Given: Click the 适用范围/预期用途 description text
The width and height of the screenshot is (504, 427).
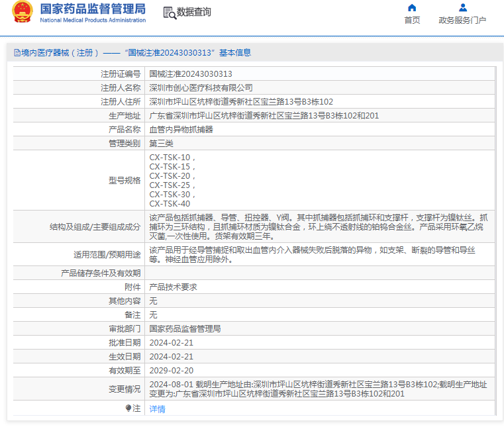Looking at the screenshot, I should click(313, 254).
